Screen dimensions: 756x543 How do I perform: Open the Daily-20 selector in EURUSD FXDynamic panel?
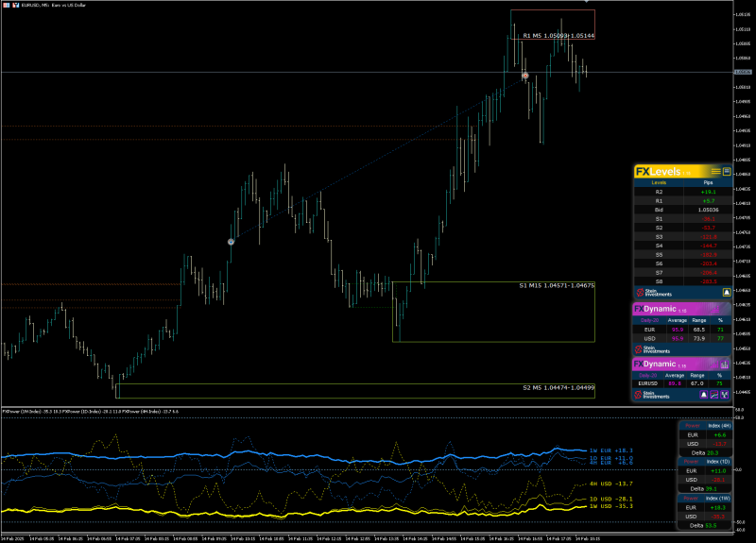(x=647, y=375)
